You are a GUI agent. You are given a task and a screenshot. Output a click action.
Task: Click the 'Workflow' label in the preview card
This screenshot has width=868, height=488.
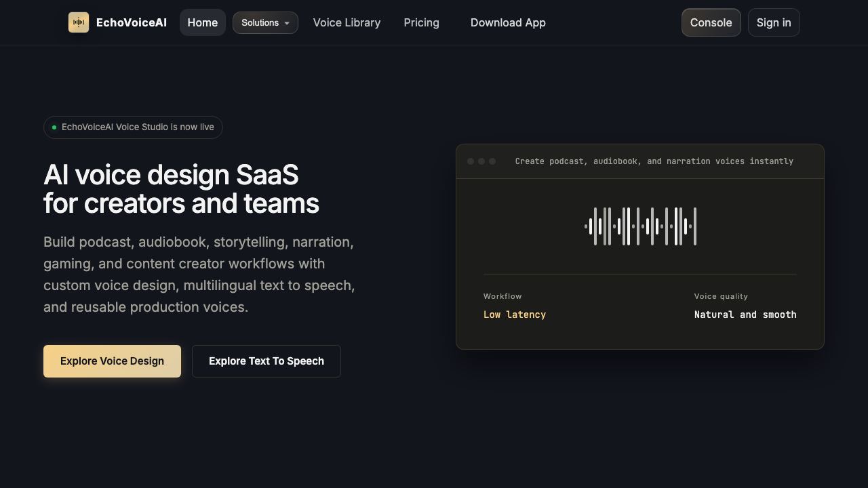point(502,296)
